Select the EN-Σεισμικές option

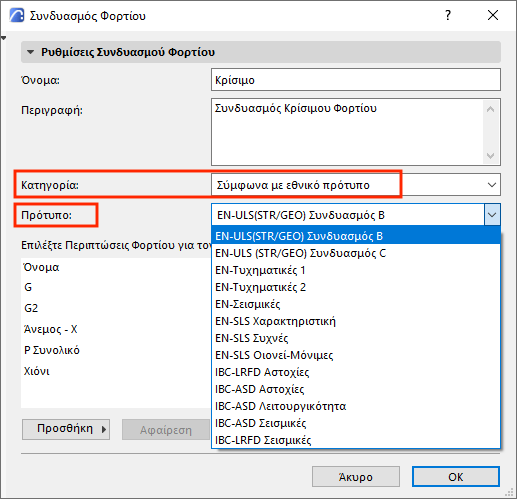click(x=356, y=304)
